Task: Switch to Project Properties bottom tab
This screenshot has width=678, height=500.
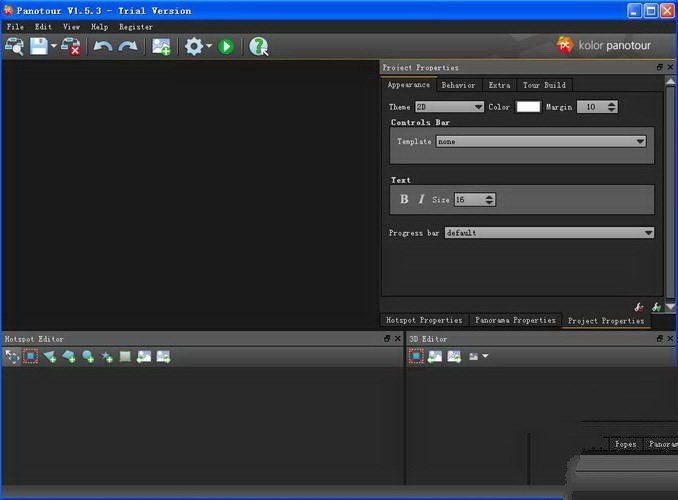Action: coord(606,321)
